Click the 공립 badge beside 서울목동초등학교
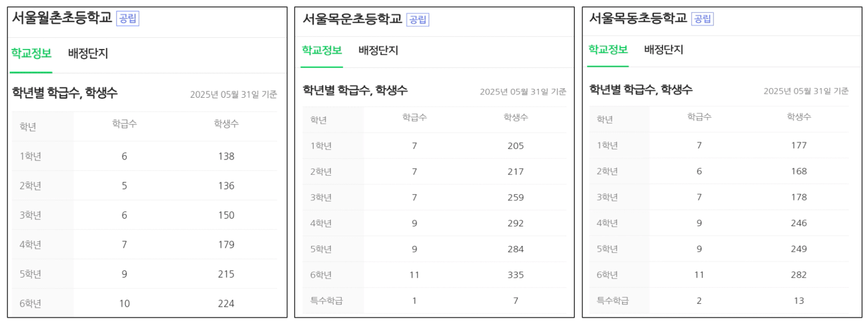The height and width of the screenshot is (324, 868). pyautogui.click(x=702, y=19)
